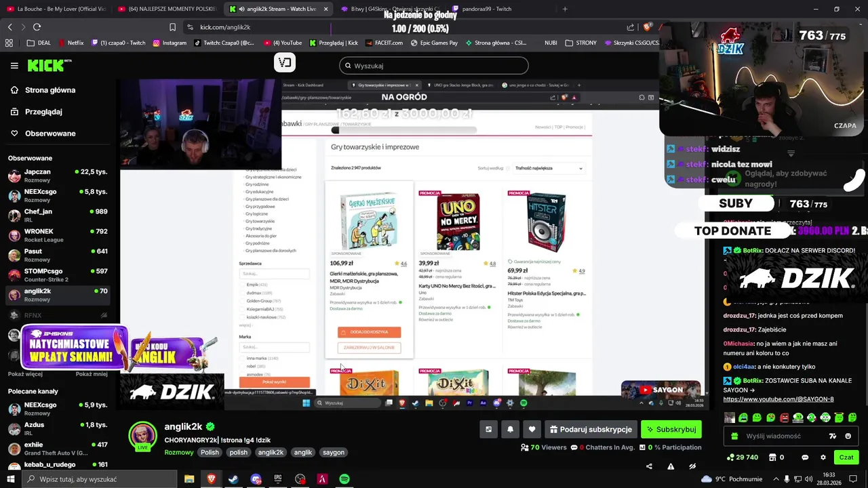Open emoji picker in chat input

[848, 436]
